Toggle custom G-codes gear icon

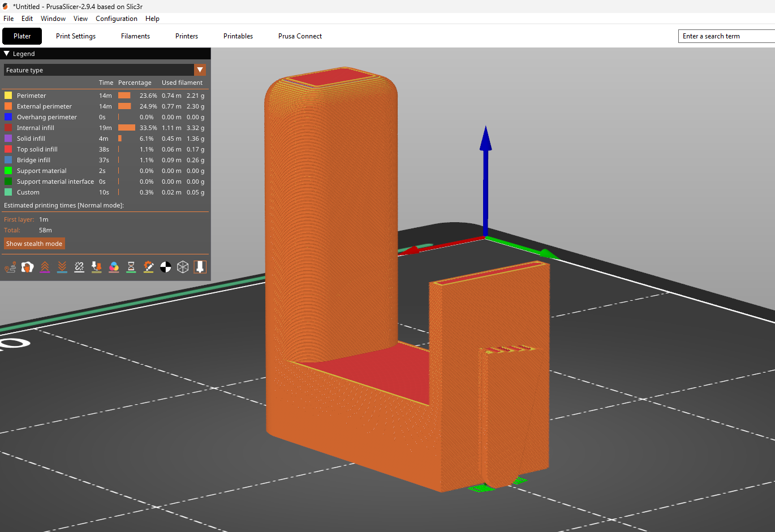(x=148, y=267)
